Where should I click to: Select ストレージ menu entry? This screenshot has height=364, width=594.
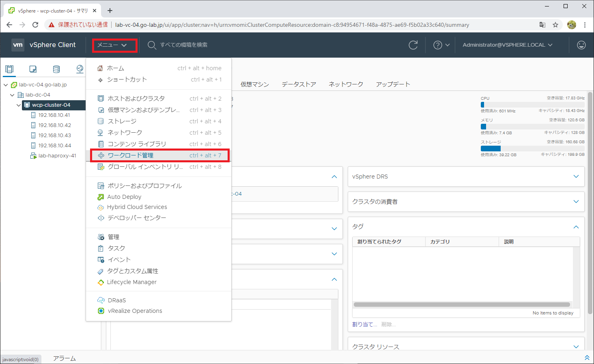(x=159, y=121)
